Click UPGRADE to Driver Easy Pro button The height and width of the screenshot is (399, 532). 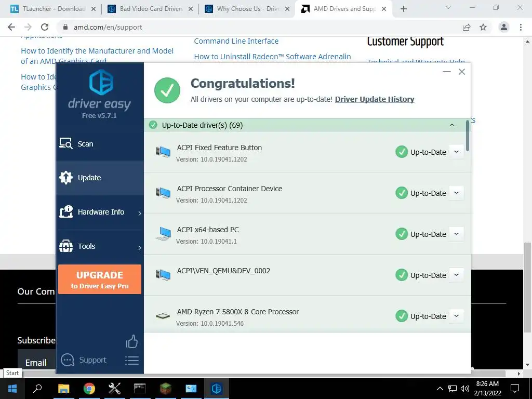(100, 279)
